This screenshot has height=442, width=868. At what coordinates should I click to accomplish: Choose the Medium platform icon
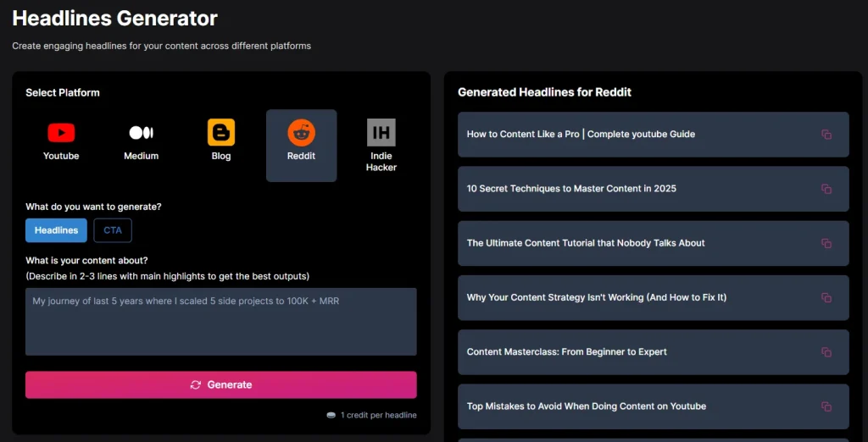(141, 133)
